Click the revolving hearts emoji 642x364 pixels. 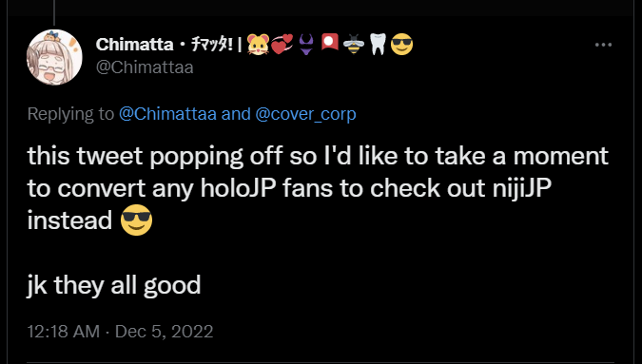[282, 45]
